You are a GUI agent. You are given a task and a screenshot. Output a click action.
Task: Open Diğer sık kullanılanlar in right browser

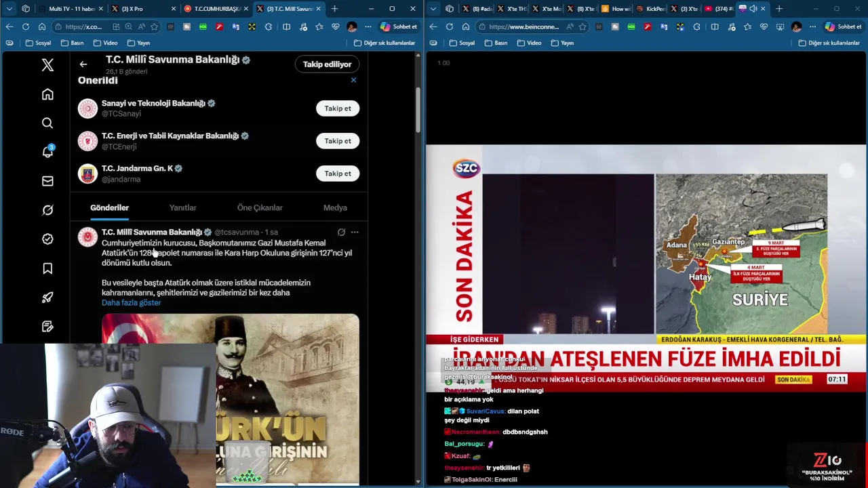(x=829, y=43)
